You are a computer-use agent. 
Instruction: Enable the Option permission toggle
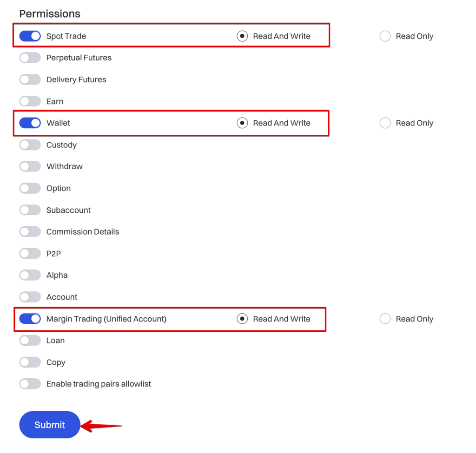(x=30, y=188)
